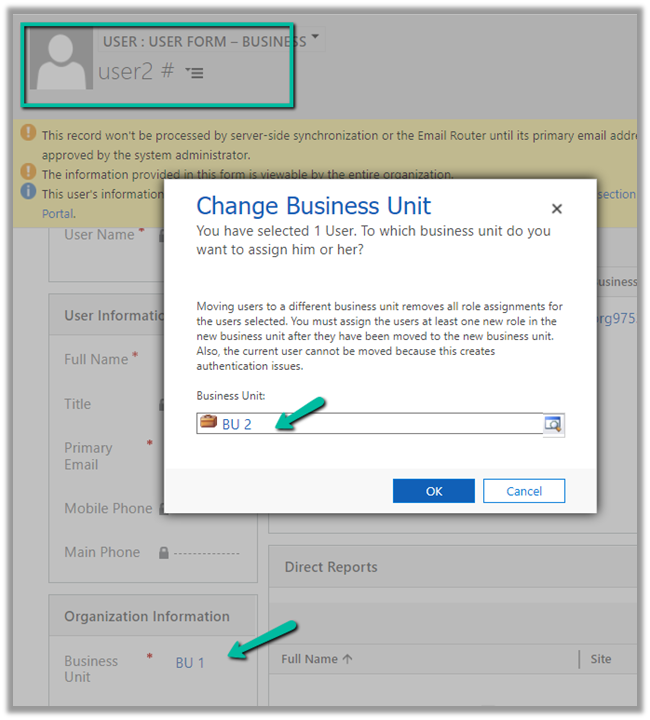Click the Portal link in the notification bar
The image size is (650, 720).
coord(58,213)
